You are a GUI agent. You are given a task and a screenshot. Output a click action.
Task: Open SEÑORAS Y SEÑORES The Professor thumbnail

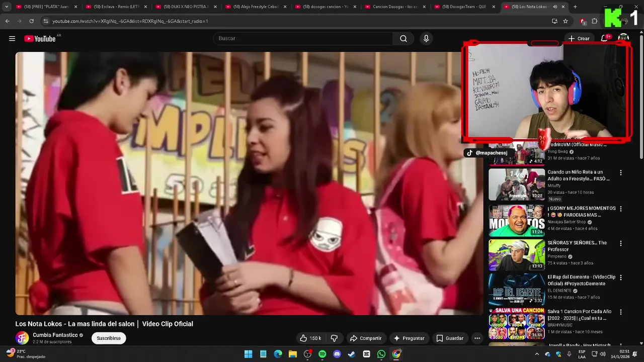[517, 255]
